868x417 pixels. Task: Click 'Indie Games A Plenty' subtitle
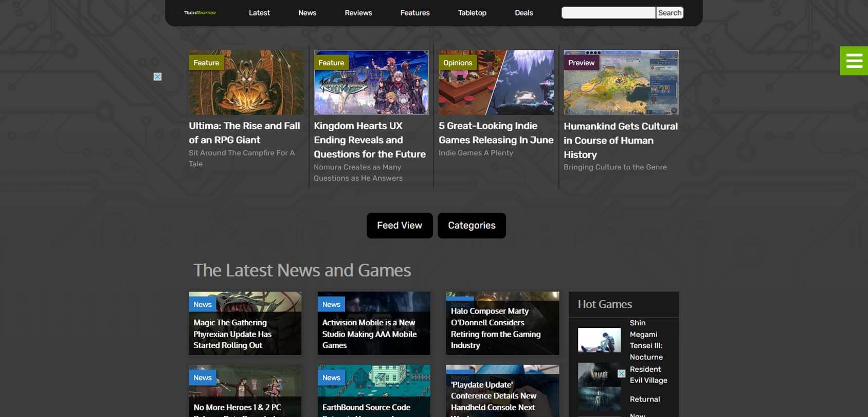(x=476, y=153)
